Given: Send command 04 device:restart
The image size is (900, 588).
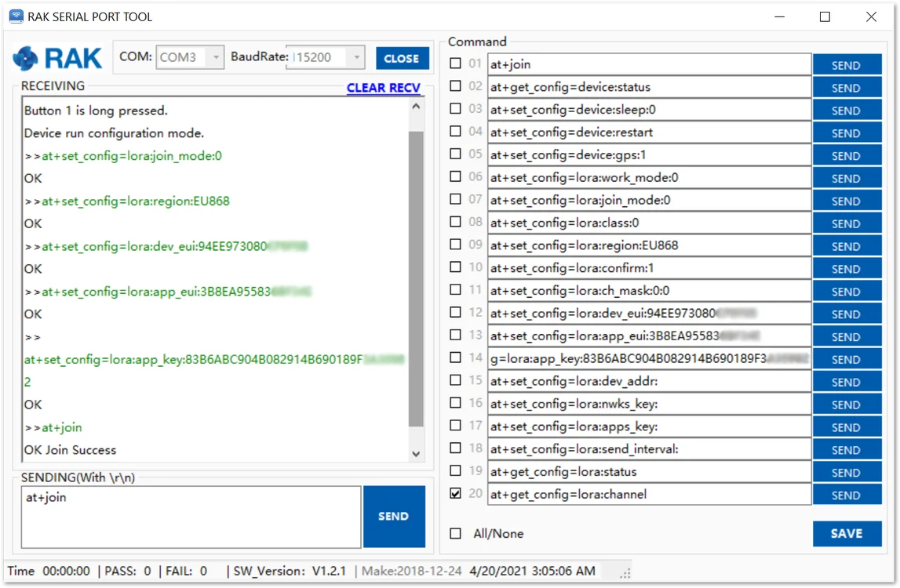Looking at the screenshot, I should click(847, 132).
